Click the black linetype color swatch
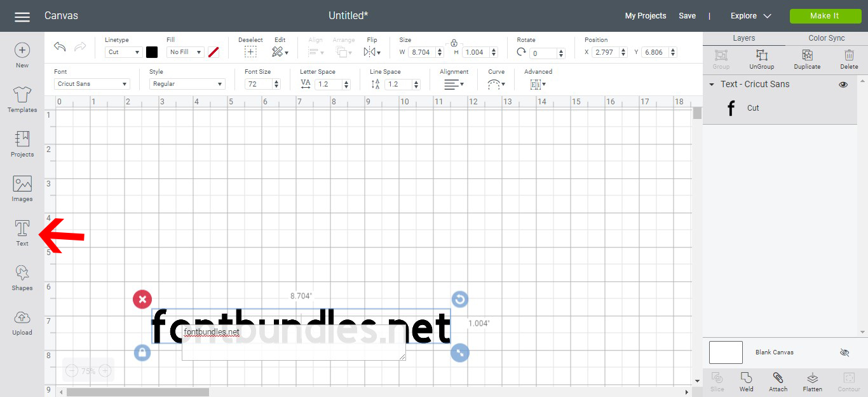This screenshot has height=397, width=868. [152, 52]
